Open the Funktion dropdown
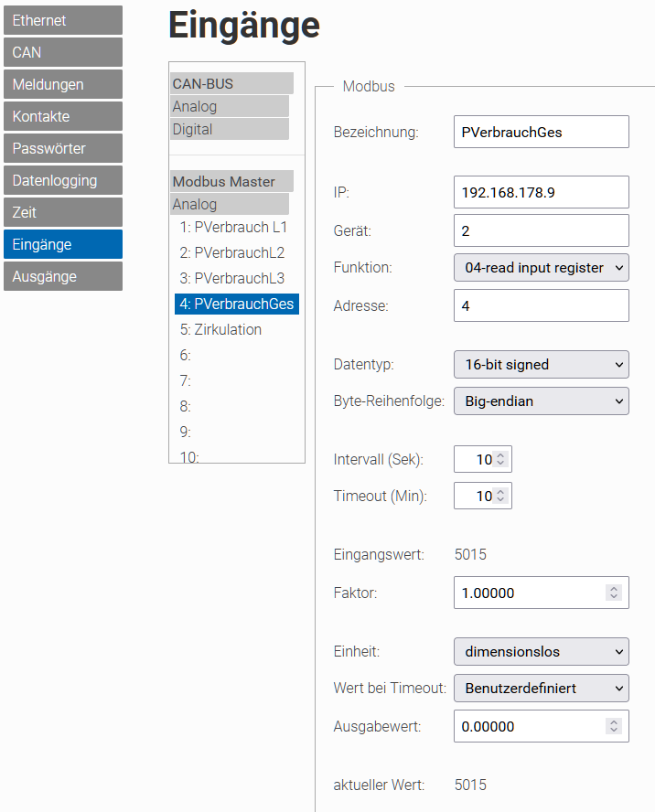 pyautogui.click(x=542, y=267)
